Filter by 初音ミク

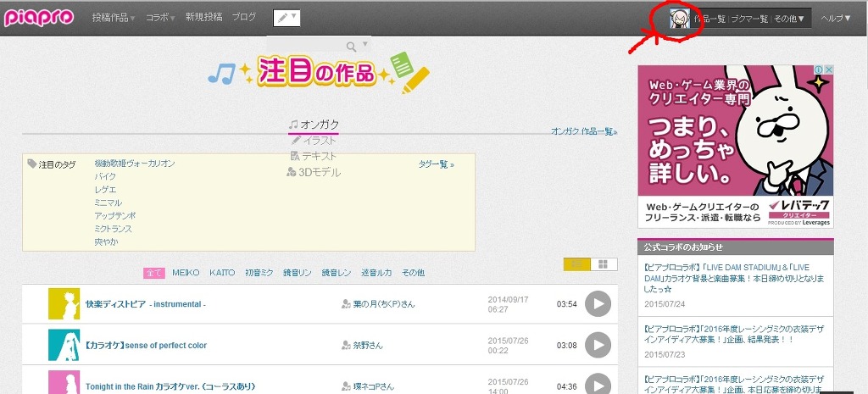click(x=259, y=273)
